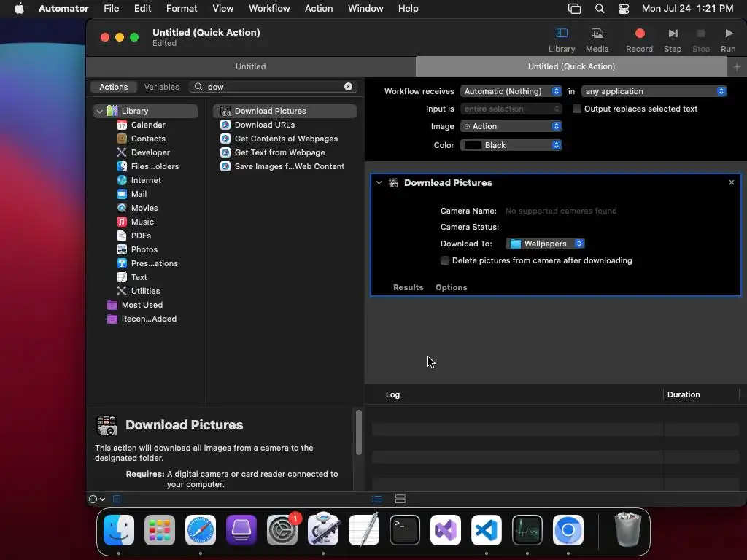The width and height of the screenshot is (747, 560).
Task: Select Get Contents of Webpages action
Action: [285, 139]
